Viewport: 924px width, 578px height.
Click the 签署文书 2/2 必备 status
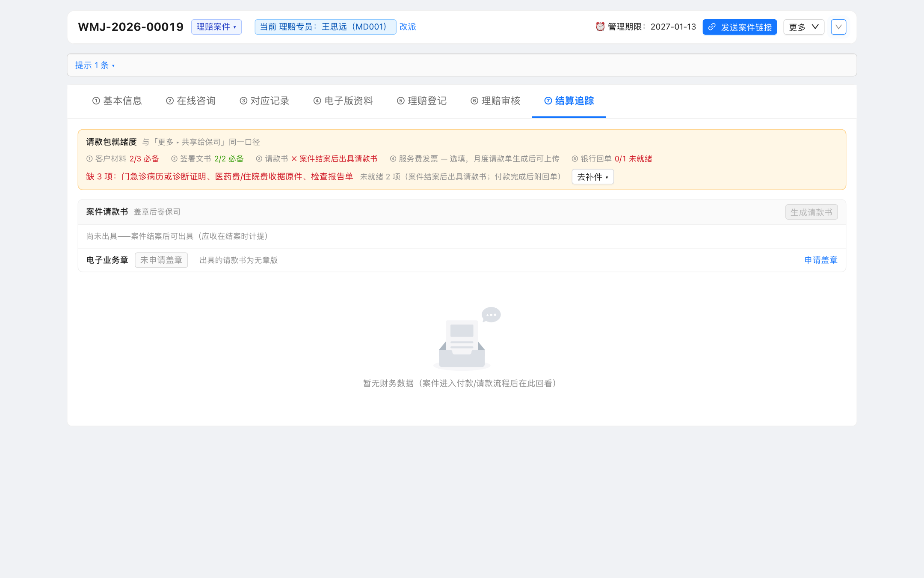click(207, 159)
